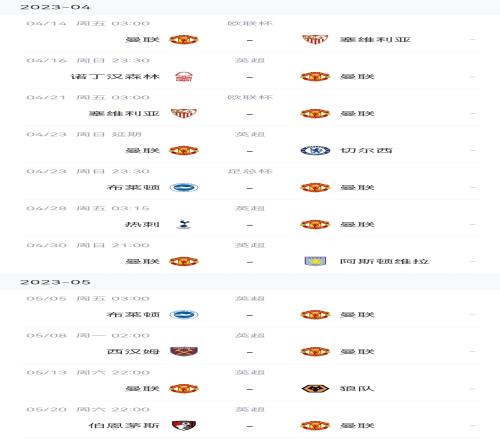
Task: Click Aston Villa crest in the 04/30 match
Action: click(315, 261)
